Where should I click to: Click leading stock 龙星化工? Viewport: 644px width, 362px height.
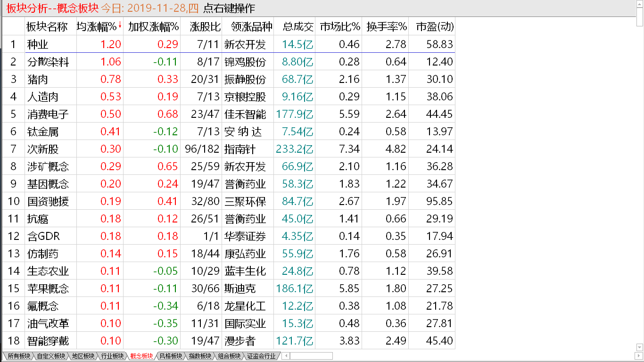pyautogui.click(x=245, y=306)
